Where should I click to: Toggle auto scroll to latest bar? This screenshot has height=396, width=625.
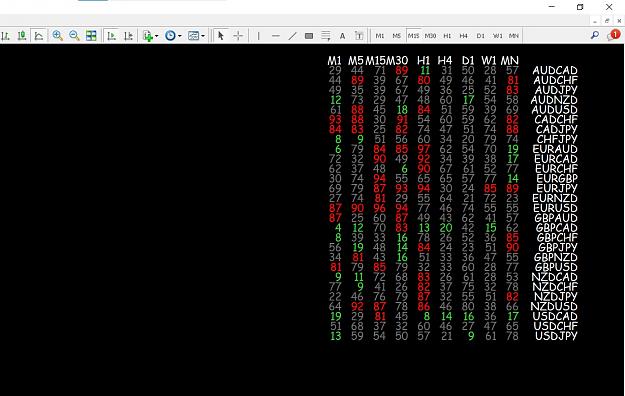(x=112, y=36)
